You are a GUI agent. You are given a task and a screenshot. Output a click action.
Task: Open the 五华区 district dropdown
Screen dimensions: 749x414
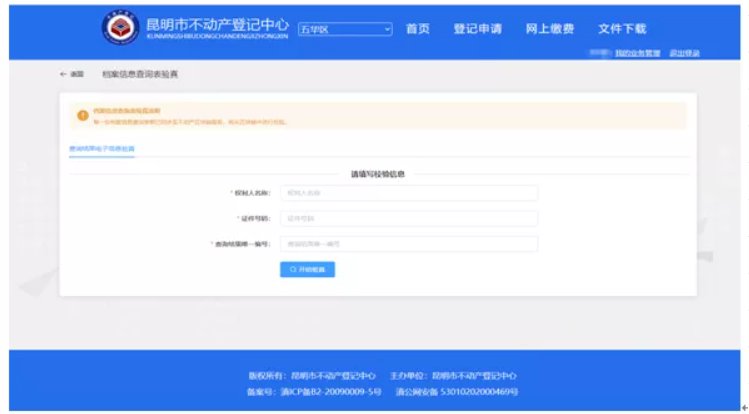pos(345,29)
